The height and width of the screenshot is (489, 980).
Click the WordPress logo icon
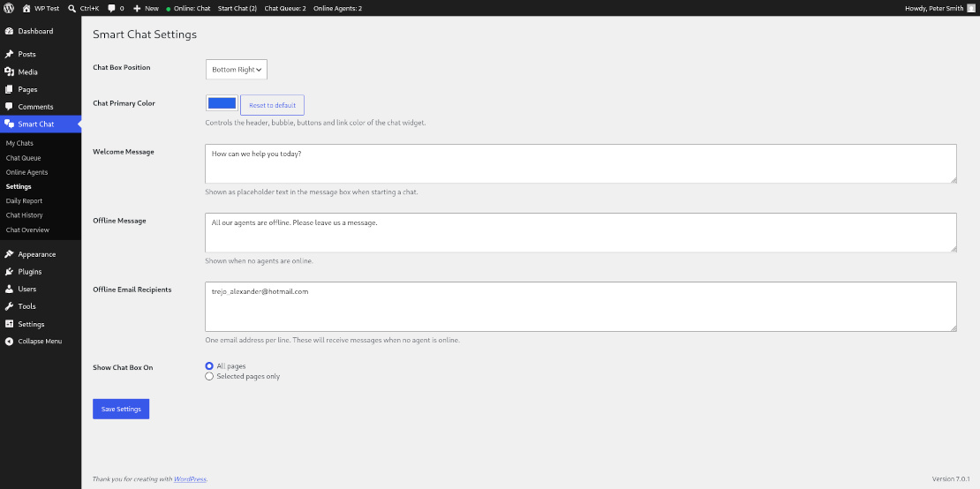coord(9,8)
